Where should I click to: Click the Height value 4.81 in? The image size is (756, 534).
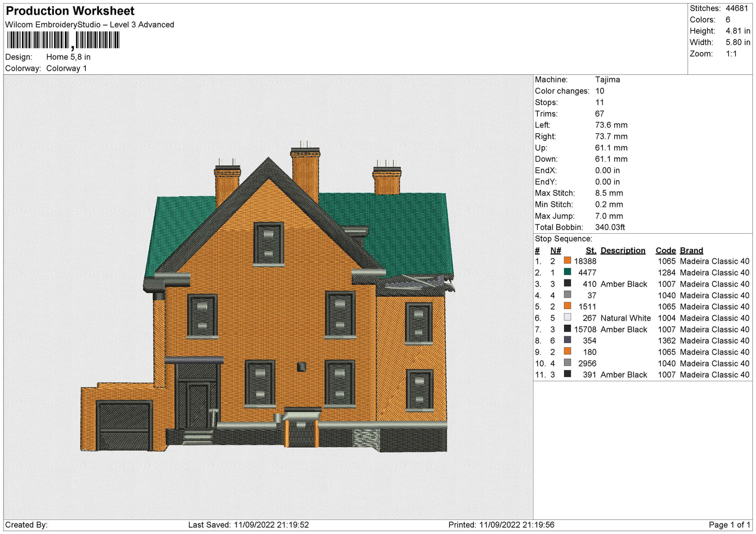(x=738, y=31)
